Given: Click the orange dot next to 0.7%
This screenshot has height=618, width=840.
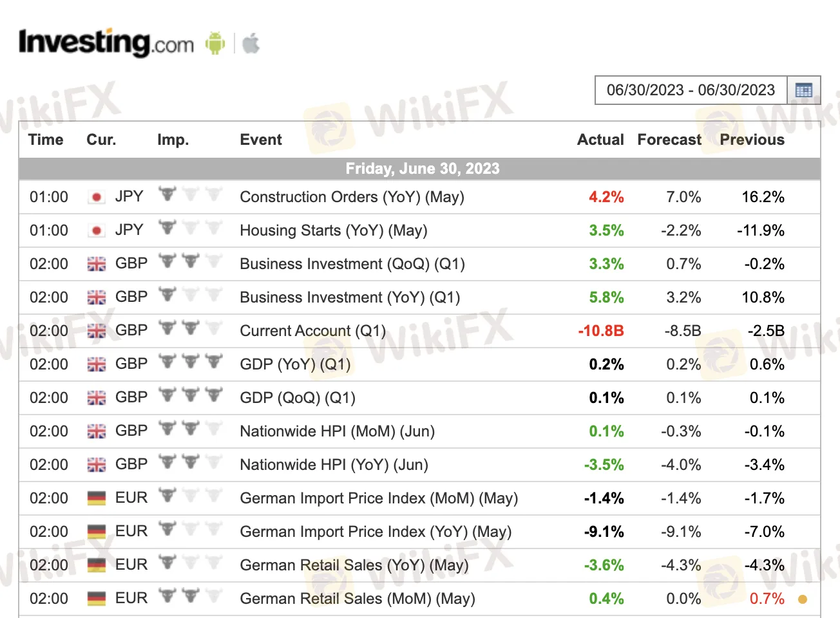Looking at the screenshot, I should pyautogui.click(x=802, y=599).
